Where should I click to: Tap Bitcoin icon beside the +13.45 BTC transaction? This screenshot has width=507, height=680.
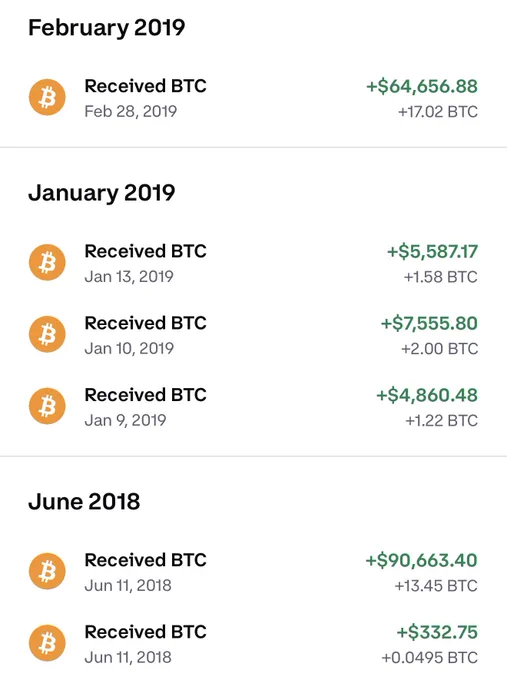point(47,571)
